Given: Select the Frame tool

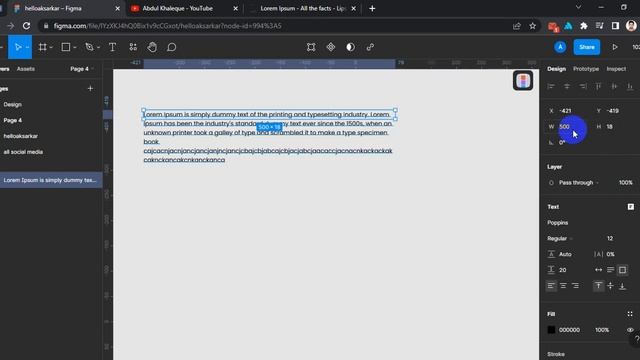Looking at the screenshot, I should point(42,47).
